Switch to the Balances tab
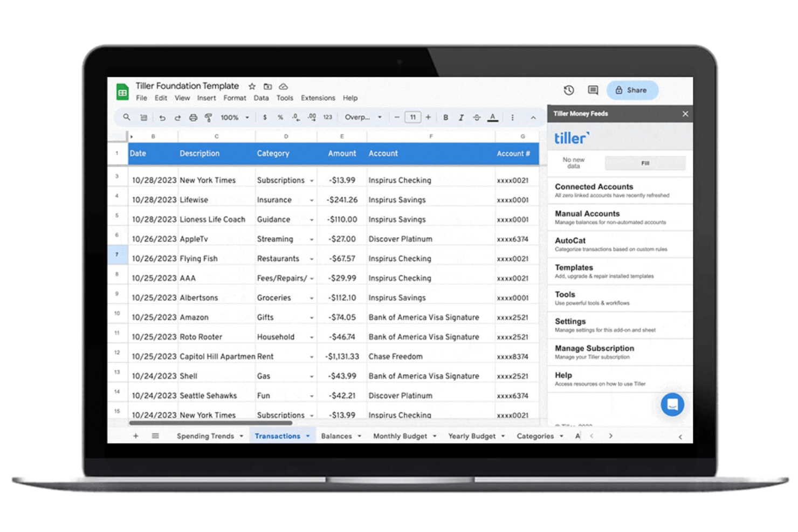798x532 pixels. click(337, 436)
